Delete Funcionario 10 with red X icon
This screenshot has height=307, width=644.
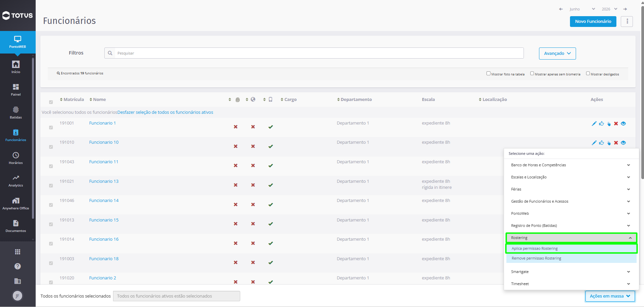point(616,143)
